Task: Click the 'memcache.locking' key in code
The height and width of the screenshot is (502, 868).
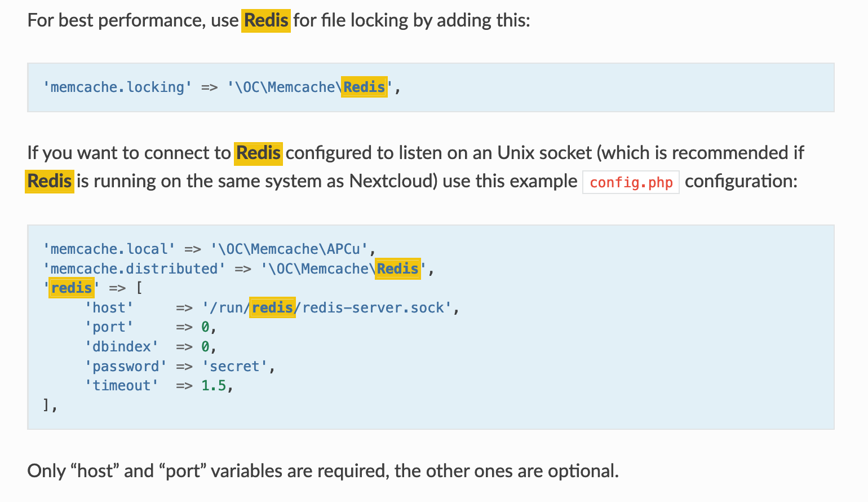Action: click(x=117, y=87)
